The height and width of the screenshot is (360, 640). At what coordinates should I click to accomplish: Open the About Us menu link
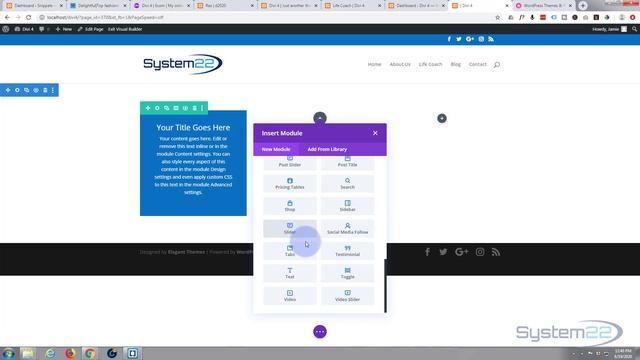[x=400, y=64]
